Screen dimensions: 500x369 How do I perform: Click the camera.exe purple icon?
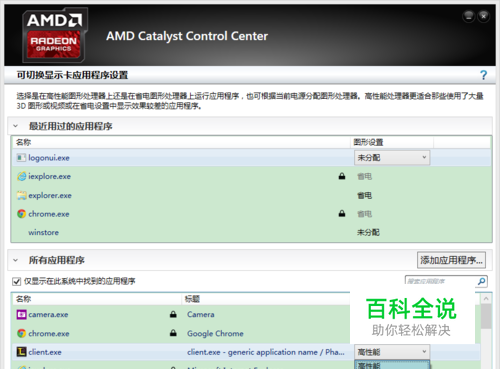21,314
